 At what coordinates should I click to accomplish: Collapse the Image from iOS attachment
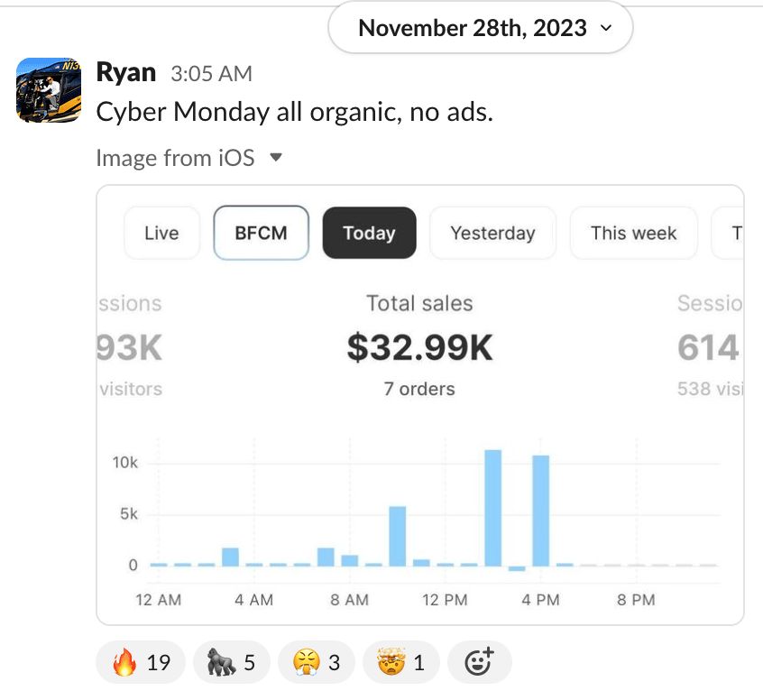click(x=277, y=158)
